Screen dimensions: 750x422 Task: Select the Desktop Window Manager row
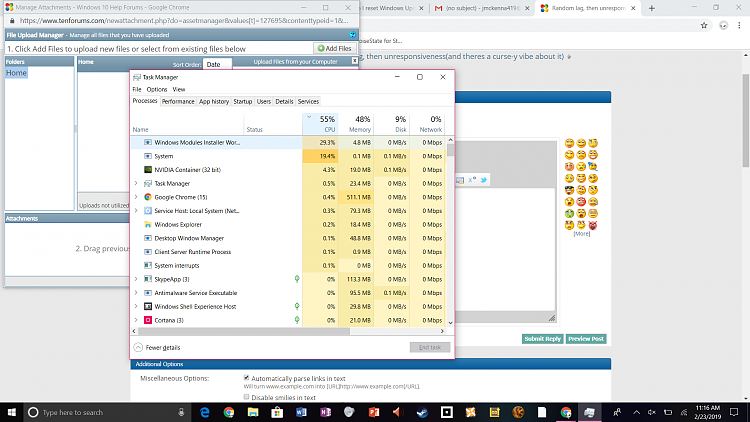click(x=289, y=238)
